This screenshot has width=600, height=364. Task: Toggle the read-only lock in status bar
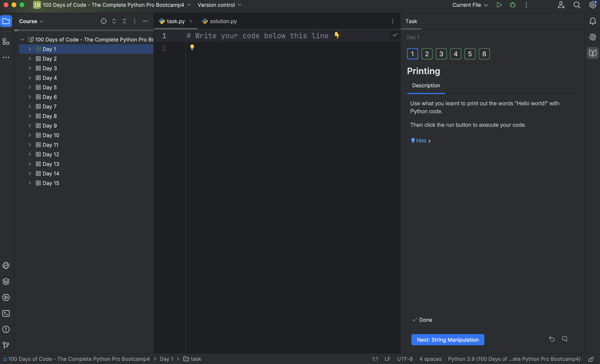[x=591, y=359]
